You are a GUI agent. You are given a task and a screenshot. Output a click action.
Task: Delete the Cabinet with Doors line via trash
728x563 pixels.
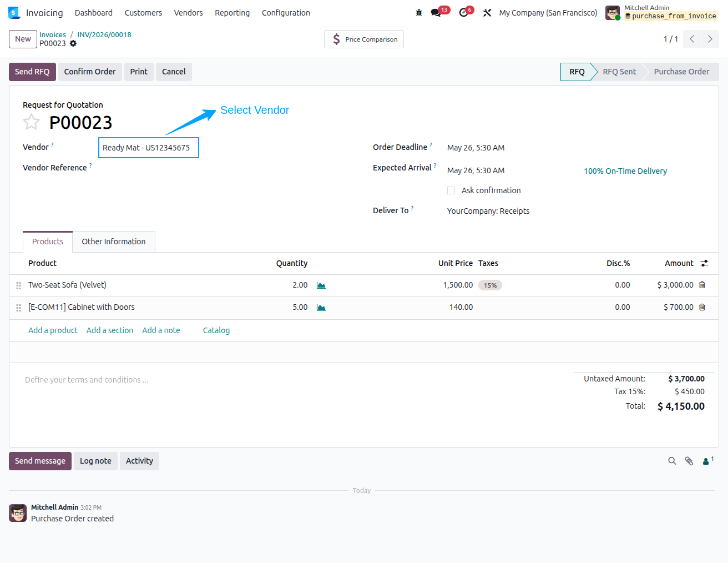click(x=702, y=307)
